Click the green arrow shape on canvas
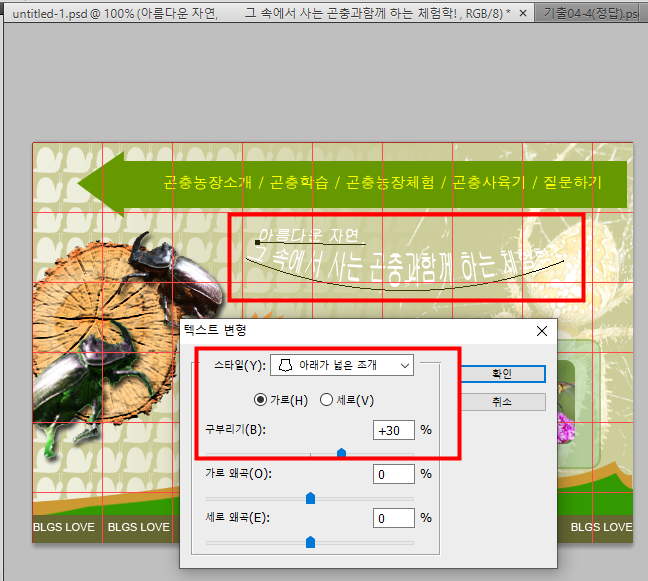Image resolution: width=648 pixels, height=581 pixels. tap(100, 184)
